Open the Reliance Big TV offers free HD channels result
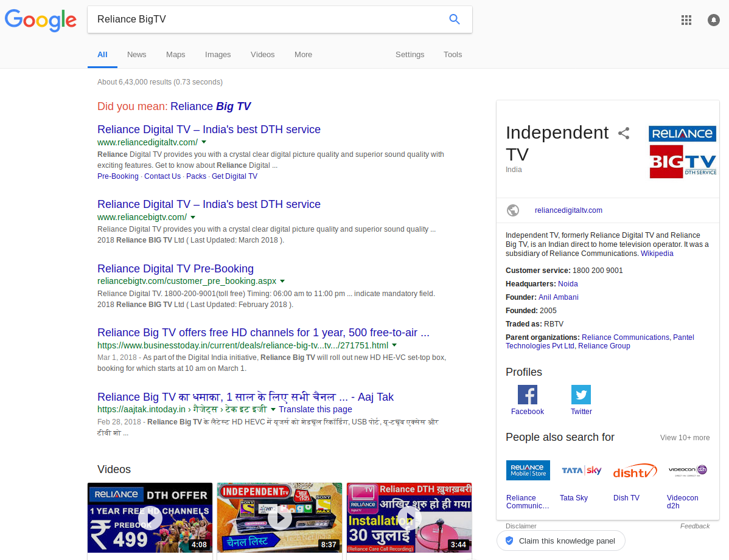This screenshot has height=560, width=729. tap(263, 333)
